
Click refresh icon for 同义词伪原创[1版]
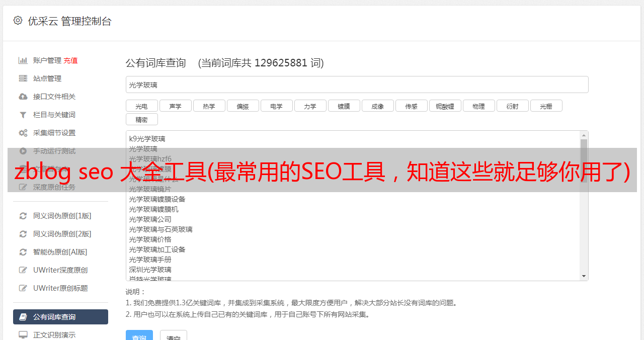click(x=23, y=216)
